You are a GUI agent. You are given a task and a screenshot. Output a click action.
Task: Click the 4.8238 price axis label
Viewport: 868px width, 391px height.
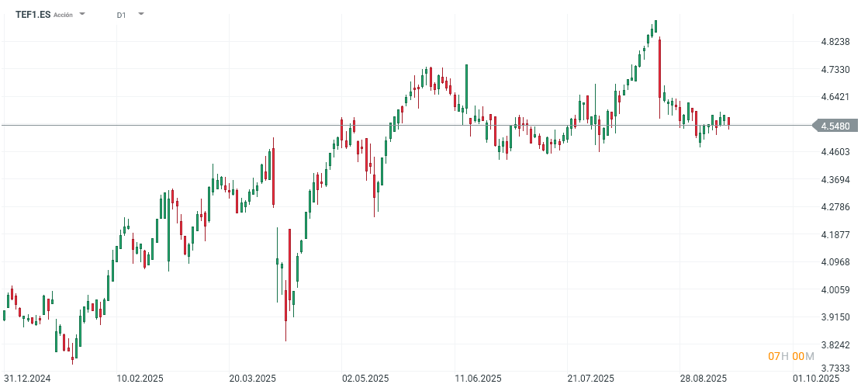coord(835,42)
